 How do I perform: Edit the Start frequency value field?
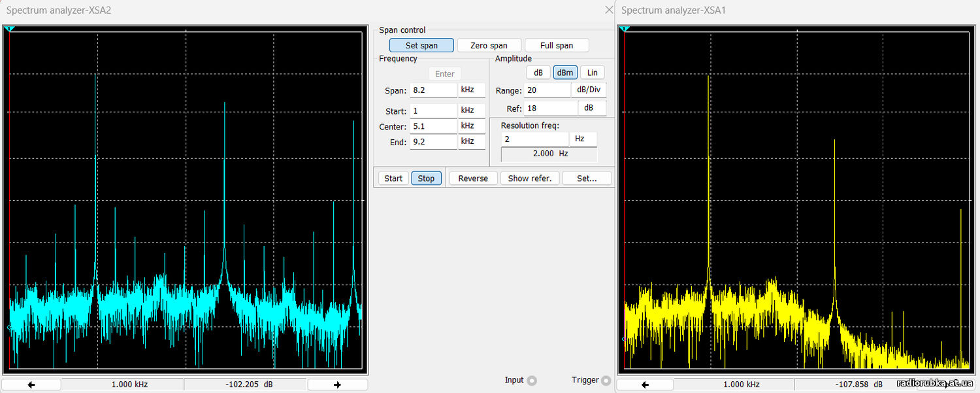tap(433, 111)
